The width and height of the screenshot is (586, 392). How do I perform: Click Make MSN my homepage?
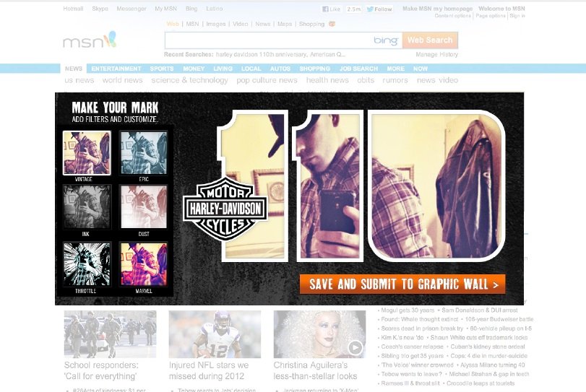tap(437, 9)
